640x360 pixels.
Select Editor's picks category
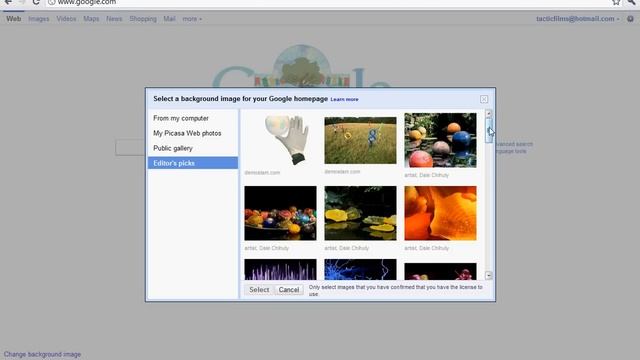(193, 163)
